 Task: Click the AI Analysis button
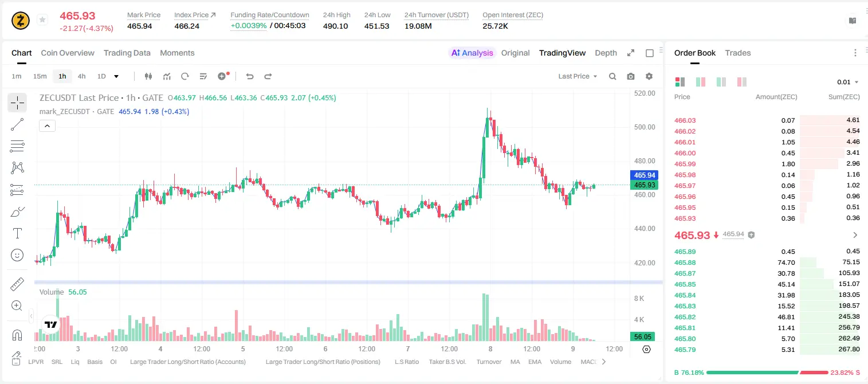tap(472, 53)
